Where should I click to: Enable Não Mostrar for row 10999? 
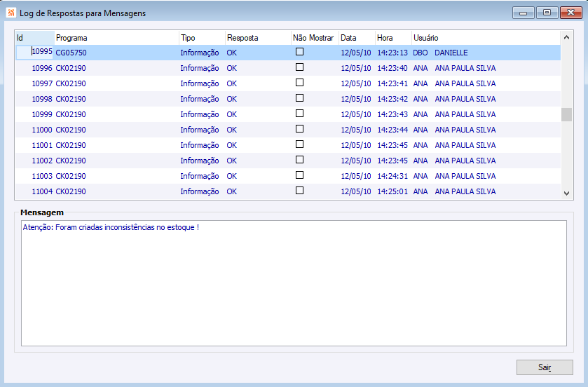pyautogui.click(x=299, y=114)
